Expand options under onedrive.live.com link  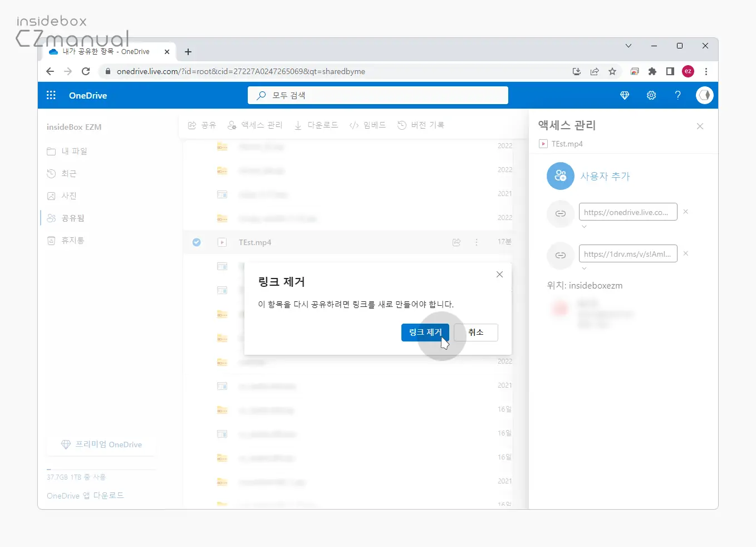point(584,227)
